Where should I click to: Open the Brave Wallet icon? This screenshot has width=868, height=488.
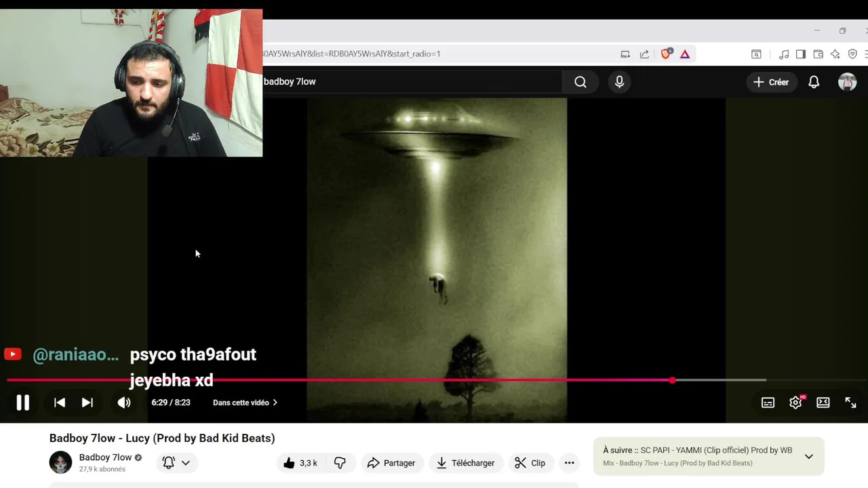pyautogui.click(x=818, y=54)
